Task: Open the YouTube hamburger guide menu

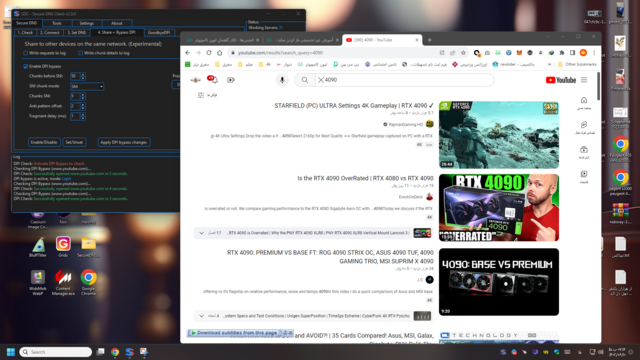Action: tap(584, 80)
